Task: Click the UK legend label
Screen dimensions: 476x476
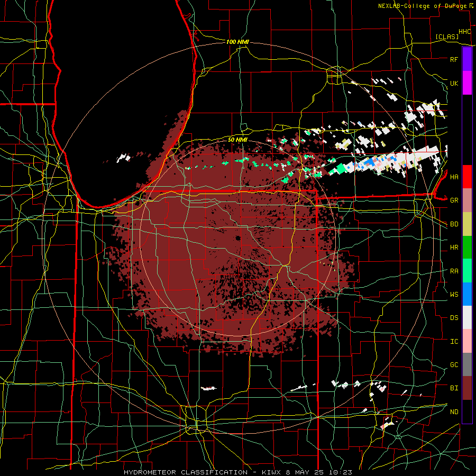Action: tap(454, 83)
